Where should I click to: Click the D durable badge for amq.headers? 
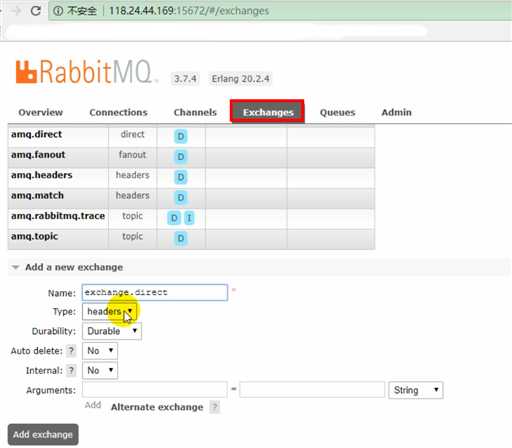181,177
